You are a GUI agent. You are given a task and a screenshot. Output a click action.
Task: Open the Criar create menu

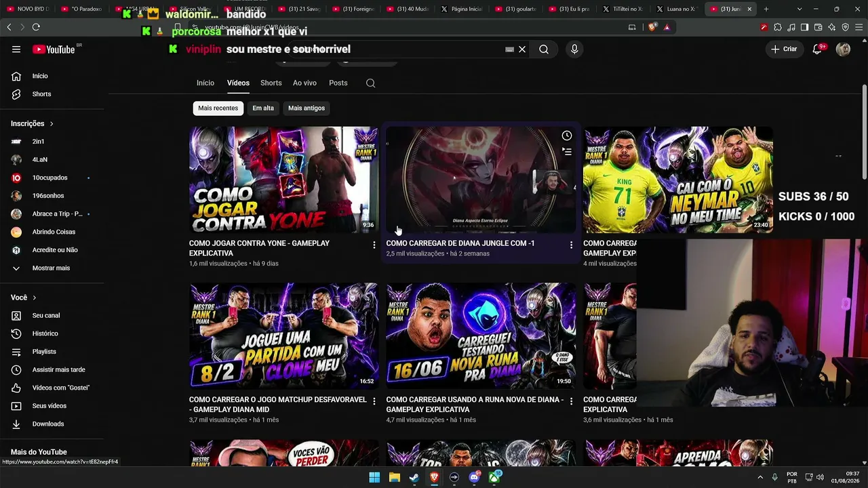(x=784, y=49)
